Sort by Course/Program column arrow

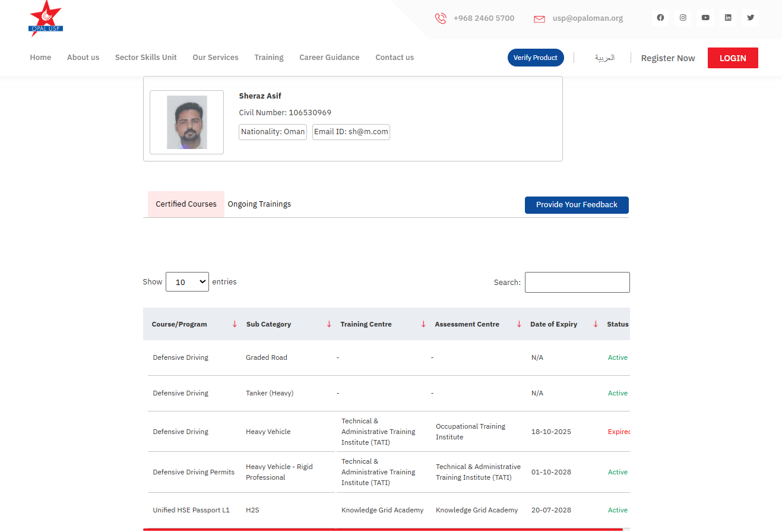coord(235,324)
